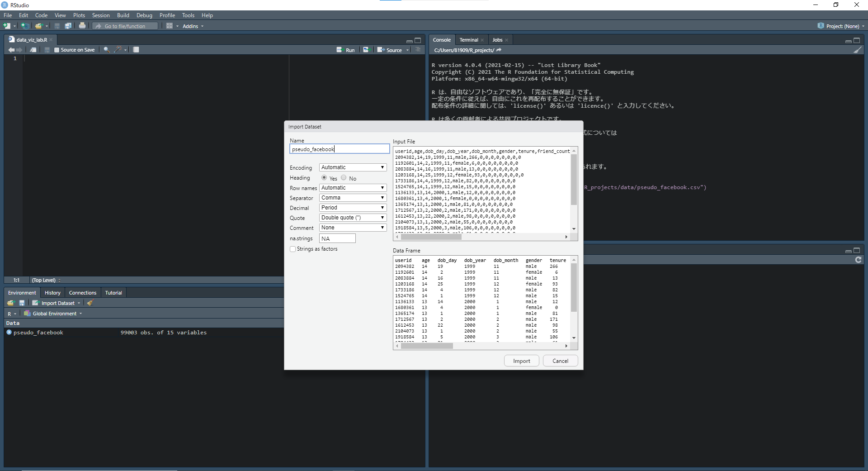The width and height of the screenshot is (868, 471).
Task: Switch to the History tab
Action: [x=52, y=293]
